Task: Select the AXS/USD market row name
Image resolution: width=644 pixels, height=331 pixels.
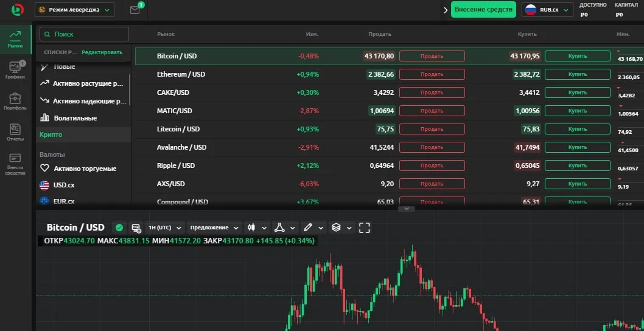Action: click(171, 184)
